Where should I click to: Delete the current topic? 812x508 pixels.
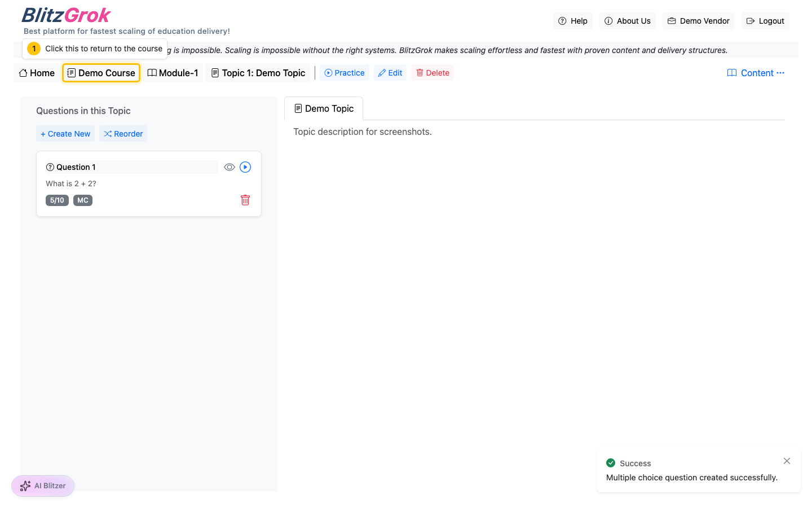[x=433, y=73]
